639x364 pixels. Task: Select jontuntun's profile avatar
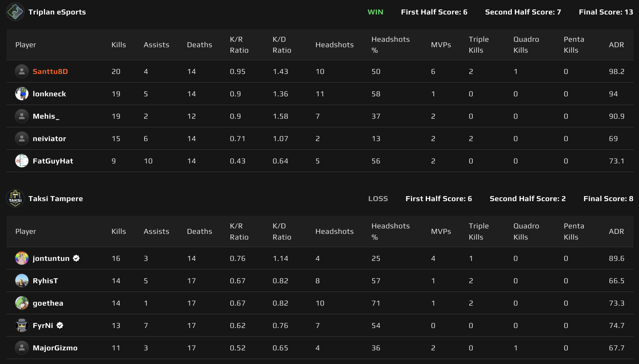[x=22, y=258]
